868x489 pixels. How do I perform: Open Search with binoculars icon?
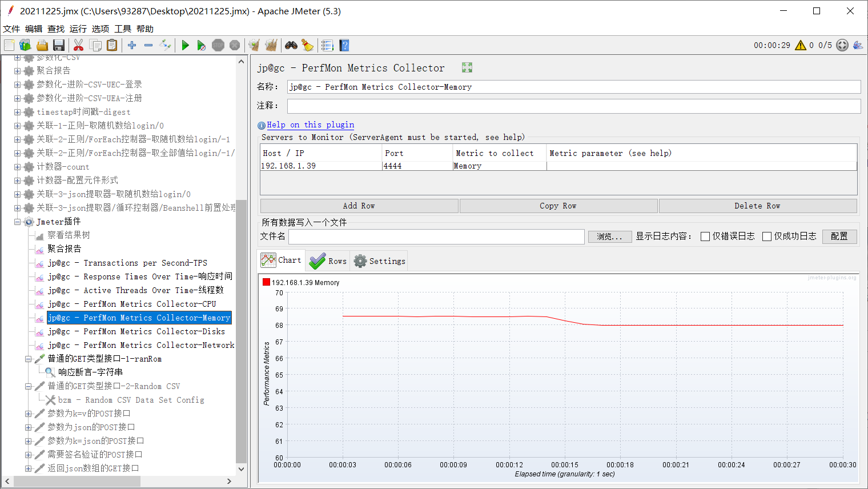pyautogui.click(x=291, y=45)
